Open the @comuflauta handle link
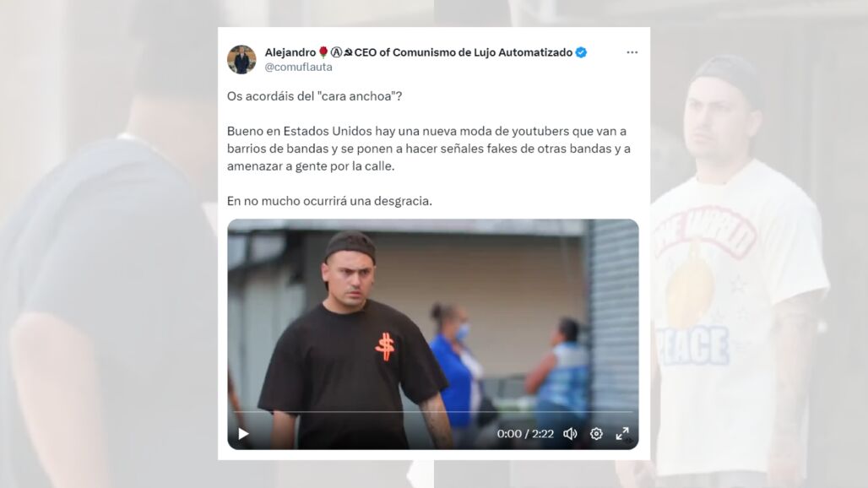868x488 pixels. point(298,67)
